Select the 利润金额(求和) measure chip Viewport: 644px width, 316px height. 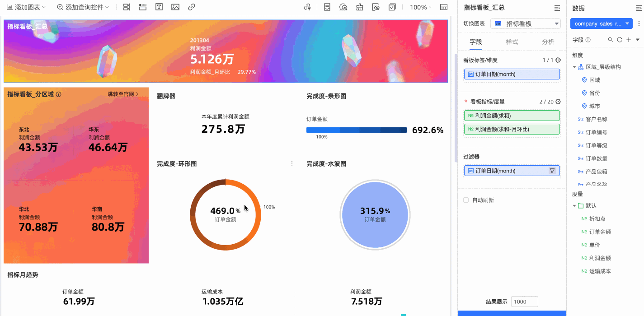tap(512, 116)
